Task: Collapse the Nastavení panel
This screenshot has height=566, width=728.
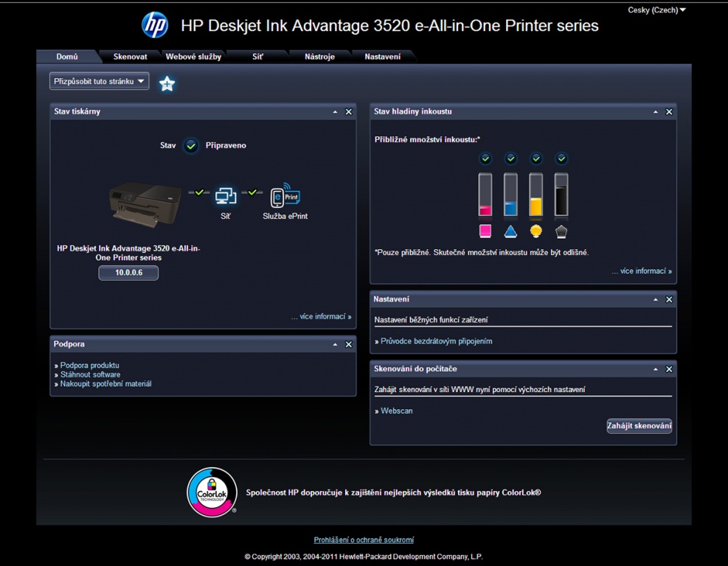Action: 656,300
